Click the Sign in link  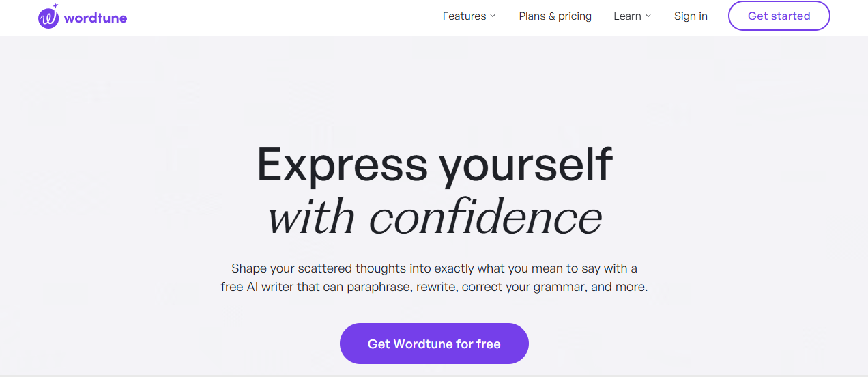[691, 16]
